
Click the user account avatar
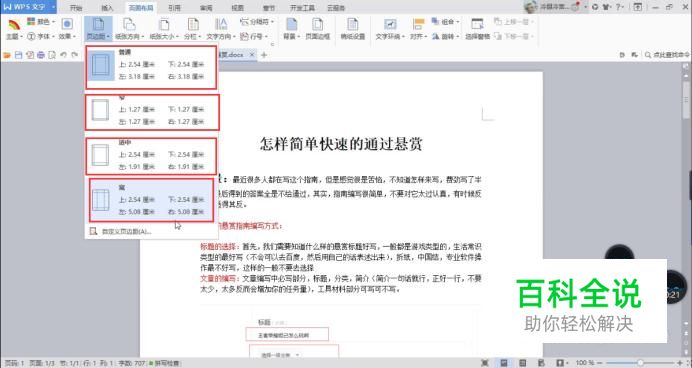click(x=530, y=7)
